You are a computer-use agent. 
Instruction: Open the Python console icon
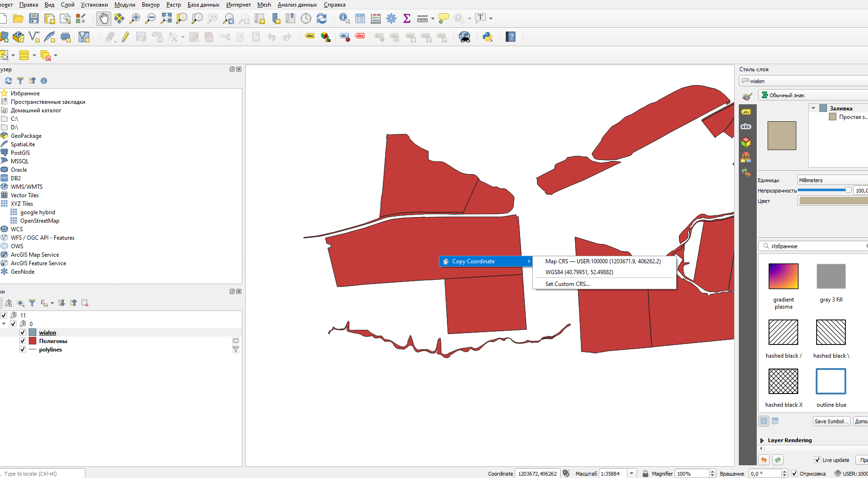click(488, 37)
